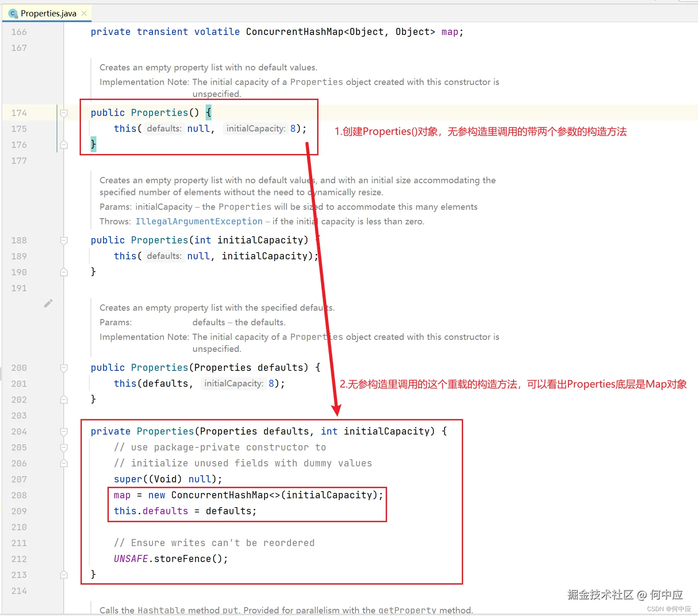Click 'private' keyword on line 204
The height and width of the screenshot is (616, 698).
tap(111, 431)
